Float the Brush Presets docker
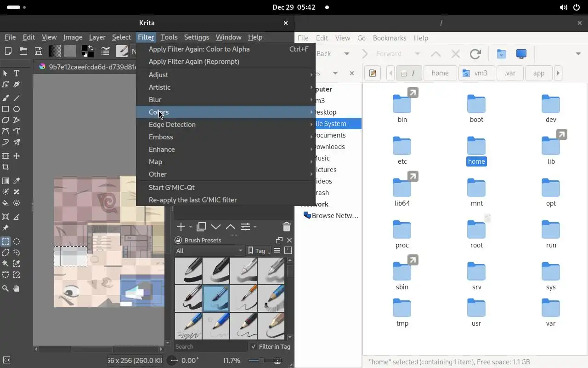This screenshot has height=368, width=588. pyautogui.click(x=279, y=240)
